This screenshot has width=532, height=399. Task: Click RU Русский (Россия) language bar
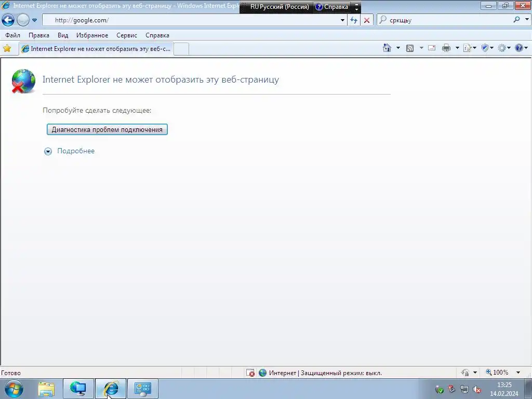tap(279, 6)
